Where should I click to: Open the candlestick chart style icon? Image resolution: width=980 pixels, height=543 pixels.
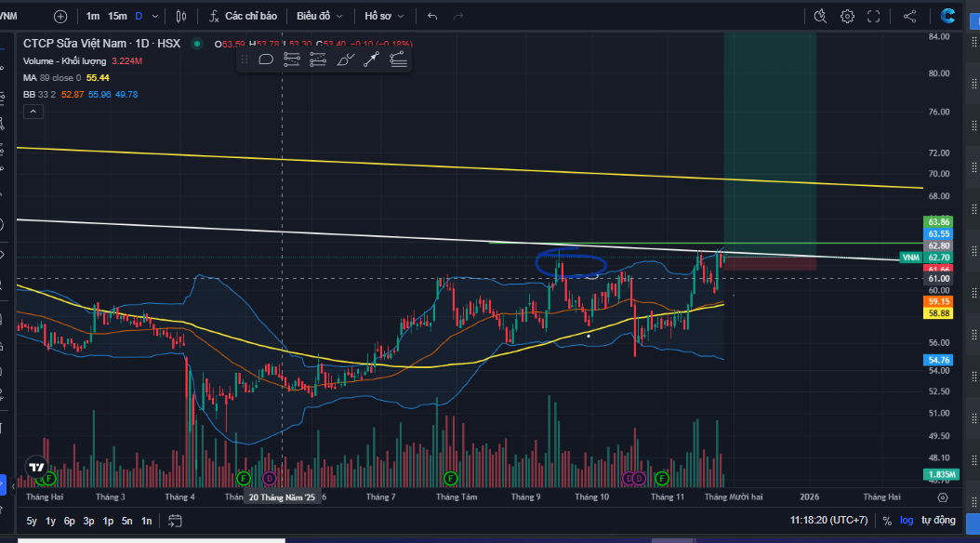point(180,16)
